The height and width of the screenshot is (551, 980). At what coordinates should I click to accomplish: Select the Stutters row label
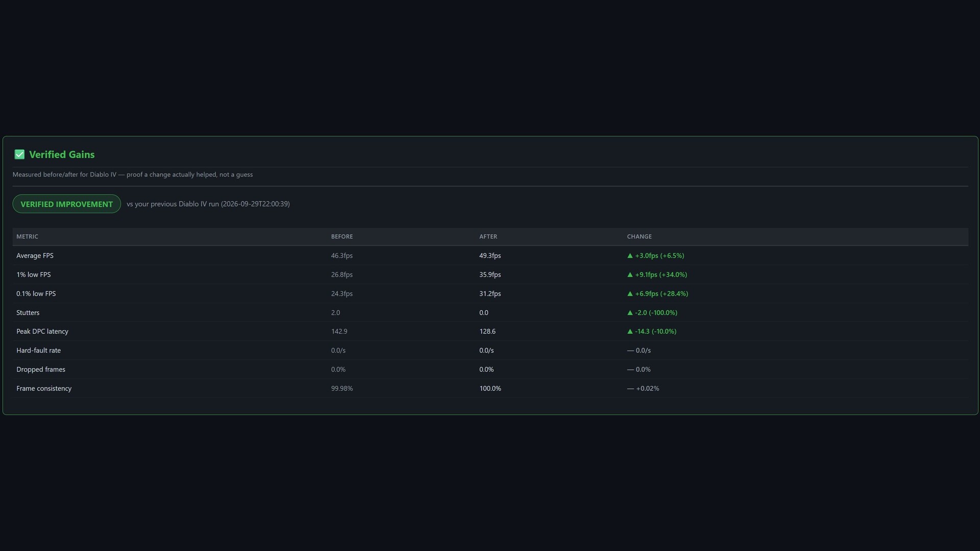(28, 313)
